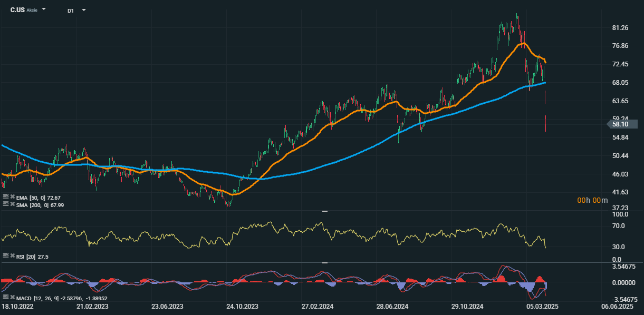Screen dimensions: 644x315
Task: Remove the MACD indicator with X icon
Action: coord(12,298)
